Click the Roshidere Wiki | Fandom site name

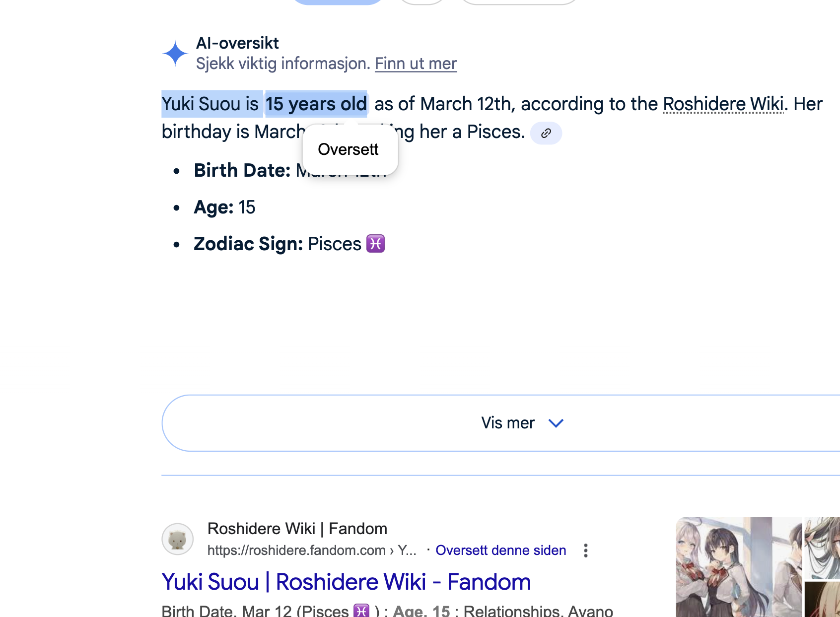(297, 529)
